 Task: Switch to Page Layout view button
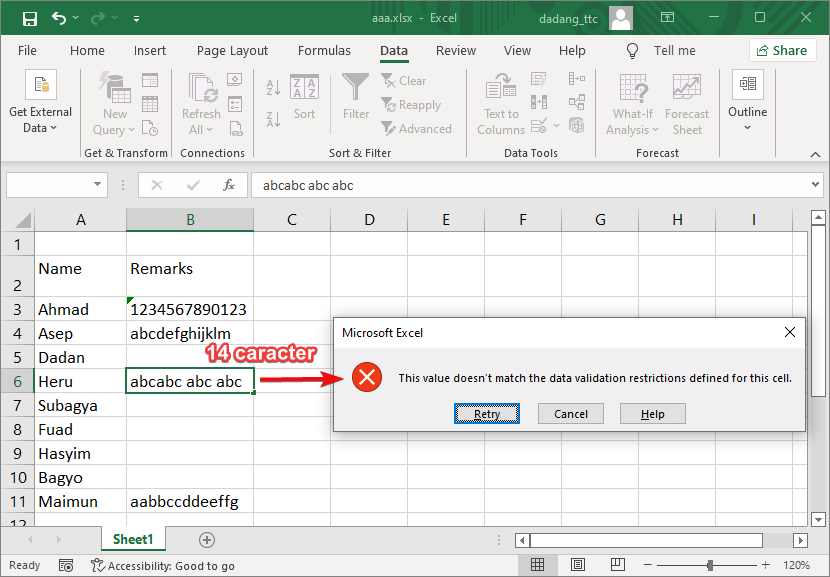tap(577, 565)
